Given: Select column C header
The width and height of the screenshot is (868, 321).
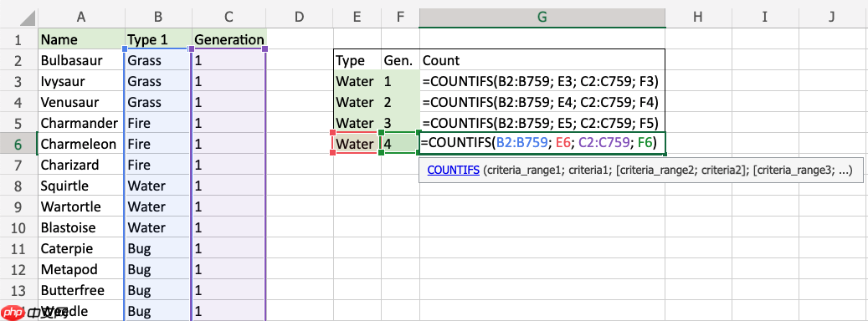Looking at the screenshot, I should tap(229, 17).
